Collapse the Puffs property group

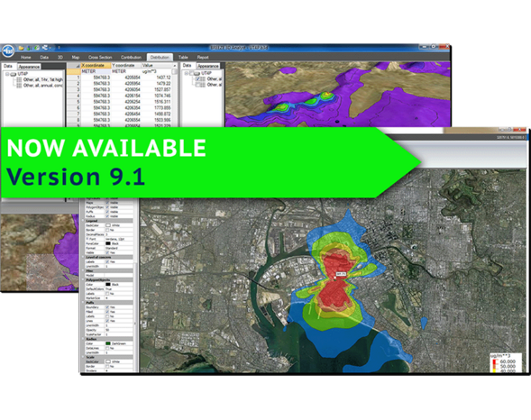tap(83, 303)
